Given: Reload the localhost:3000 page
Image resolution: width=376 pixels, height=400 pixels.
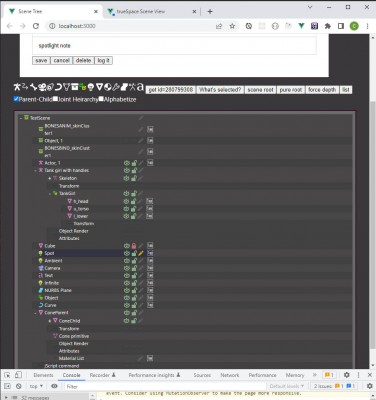Looking at the screenshot, I should [36, 26].
